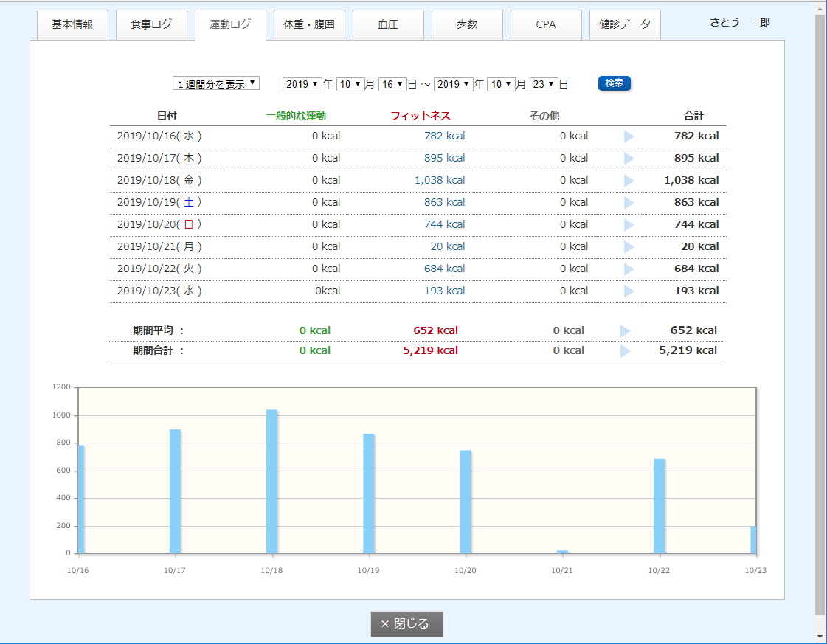The height and width of the screenshot is (644, 827).
Task: Click the 閉じる close button
Action: click(x=406, y=623)
